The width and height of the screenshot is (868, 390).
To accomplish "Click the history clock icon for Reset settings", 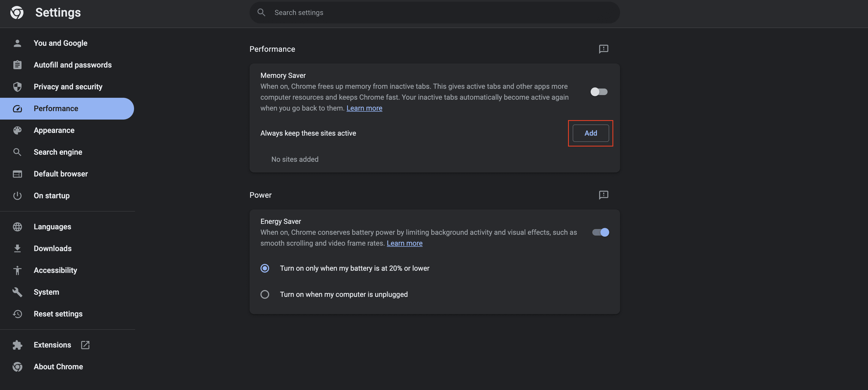I will 17,314.
